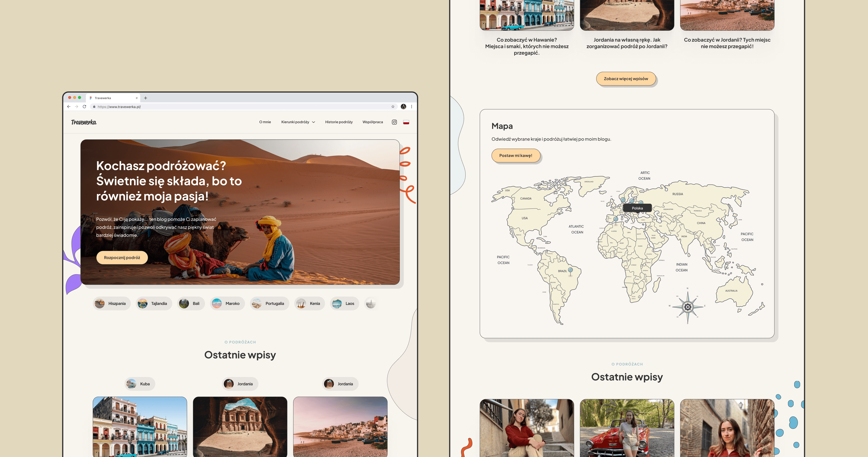Click the browser profile avatar icon

[x=403, y=107]
